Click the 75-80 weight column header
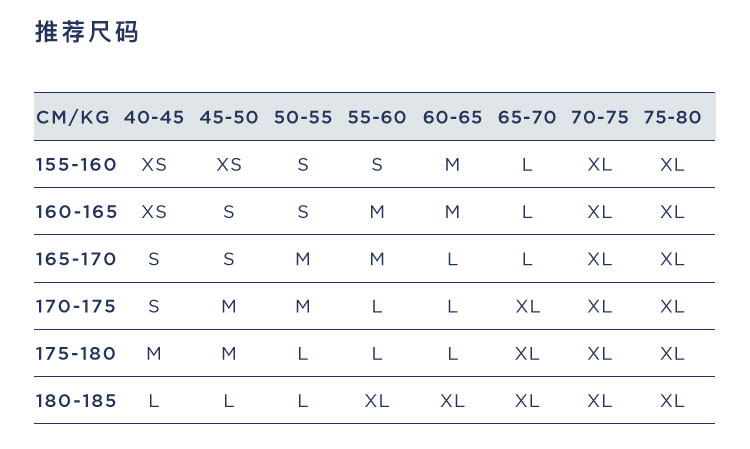Screen dimensions: 750x449 click(672, 117)
